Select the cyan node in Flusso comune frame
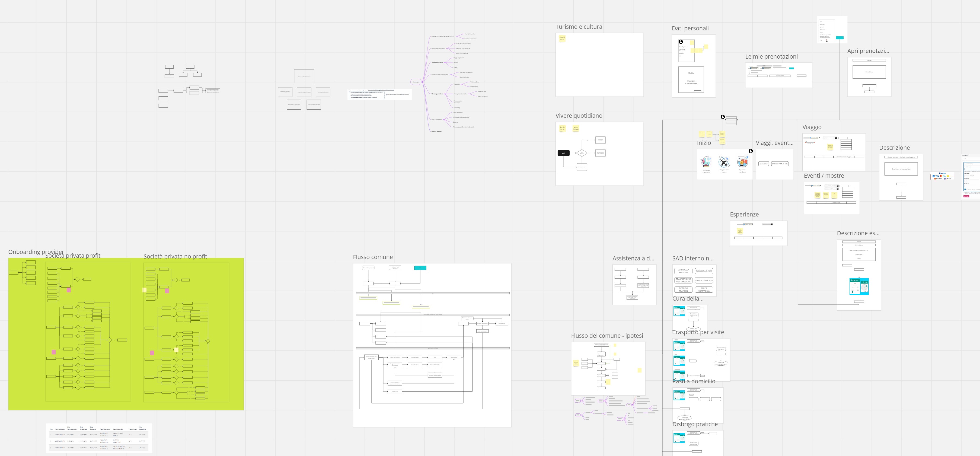The image size is (980, 456). point(420,268)
